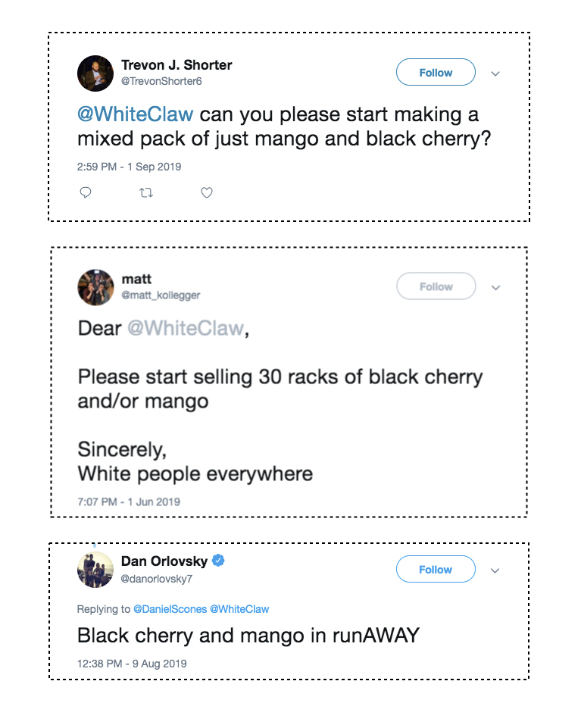Screen dimensions: 581x728
Task: Expand options chevron on Trevon's tweet
Action: pos(495,73)
